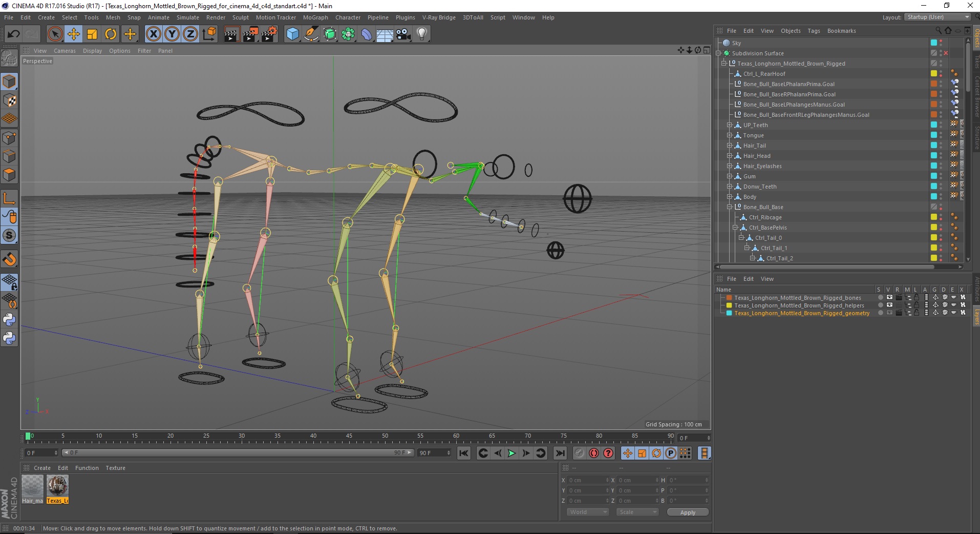
Task: Click the Undo arrow icon
Action: pos(14,34)
